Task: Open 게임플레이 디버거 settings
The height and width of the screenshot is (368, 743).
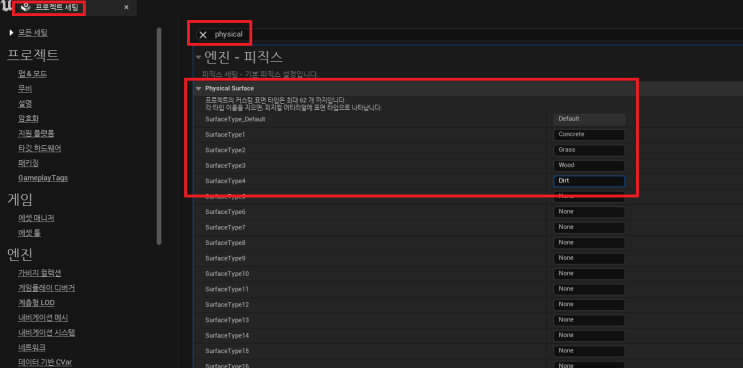Action: coord(46,288)
